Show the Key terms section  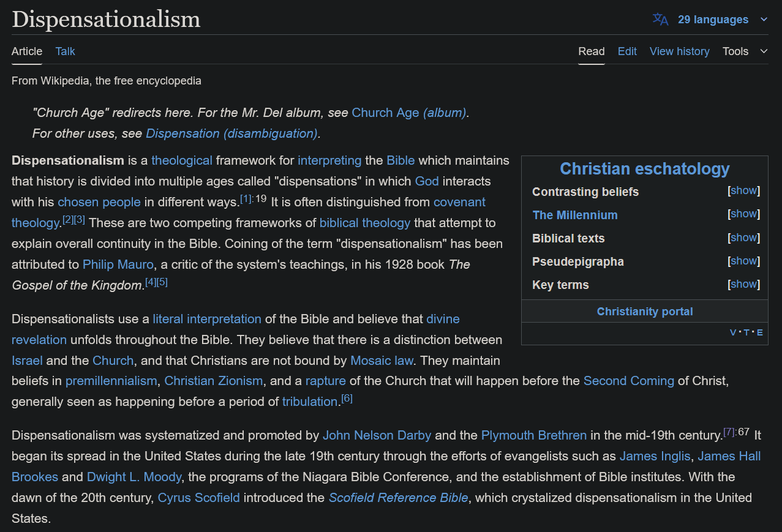(x=744, y=284)
